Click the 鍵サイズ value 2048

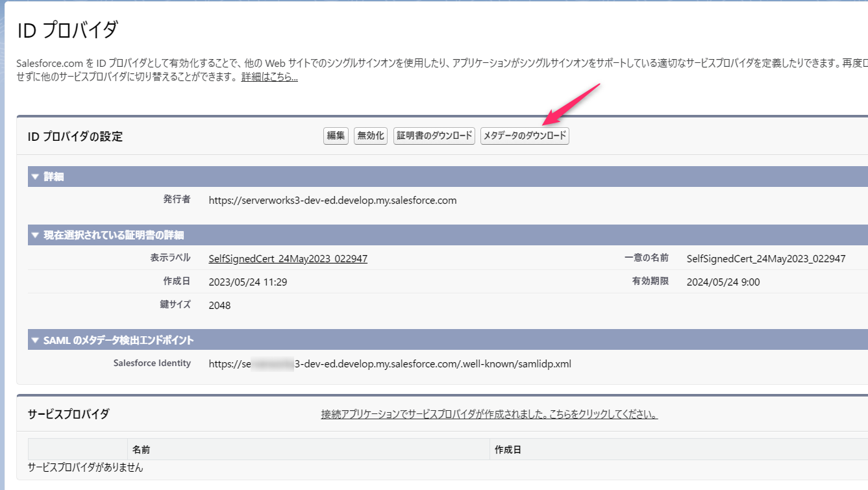click(219, 305)
